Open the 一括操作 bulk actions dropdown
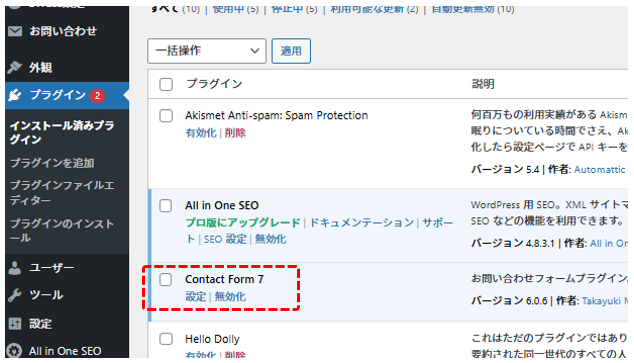The image size is (634, 363). click(207, 51)
